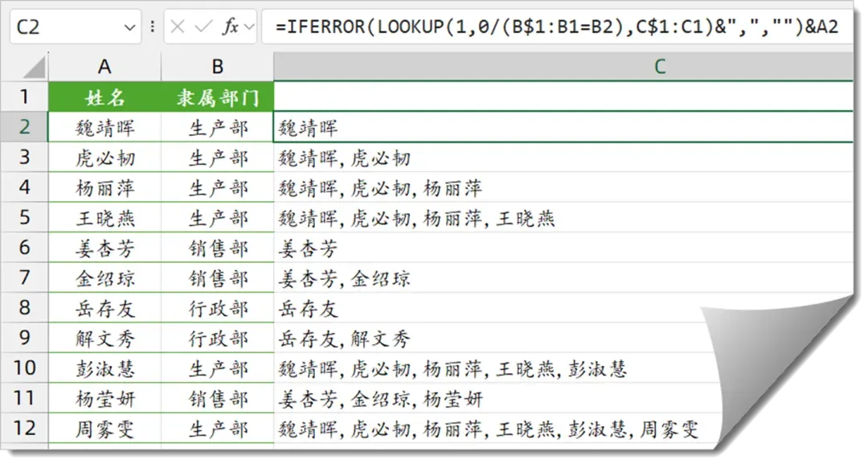Image resolution: width=868 pixels, height=464 pixels.
Task: Click the Cancel (X) formula icon
Action: pos(177,27)
